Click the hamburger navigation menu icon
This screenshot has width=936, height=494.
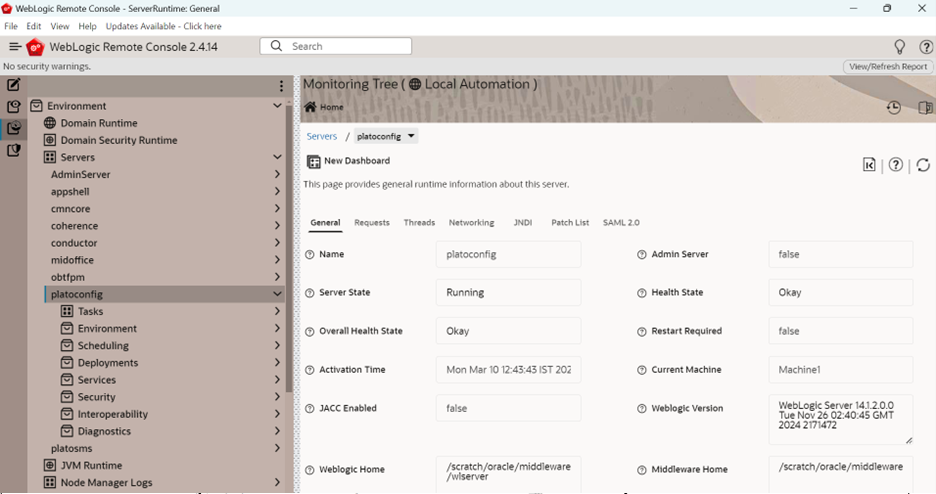coord(15,47)
